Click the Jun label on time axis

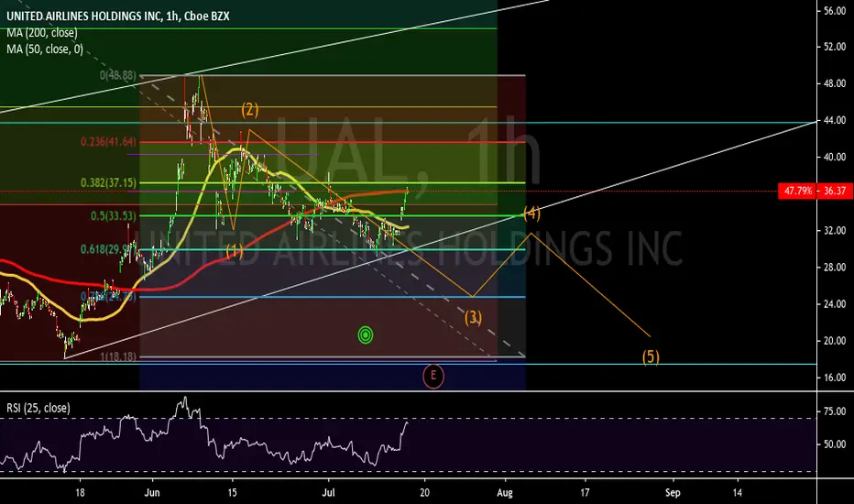[x=152, y=493]
